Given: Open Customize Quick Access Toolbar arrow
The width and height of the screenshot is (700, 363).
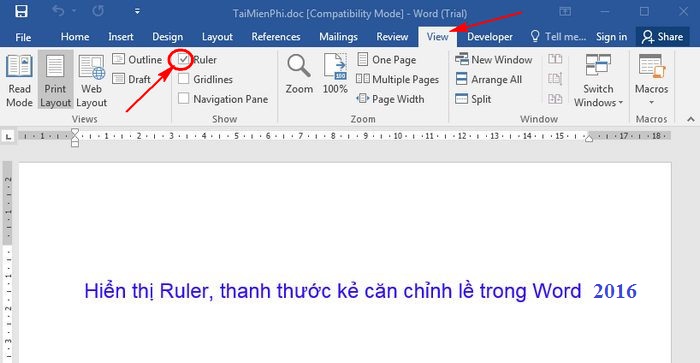Looking at the screenshot, I should point(137,11).
